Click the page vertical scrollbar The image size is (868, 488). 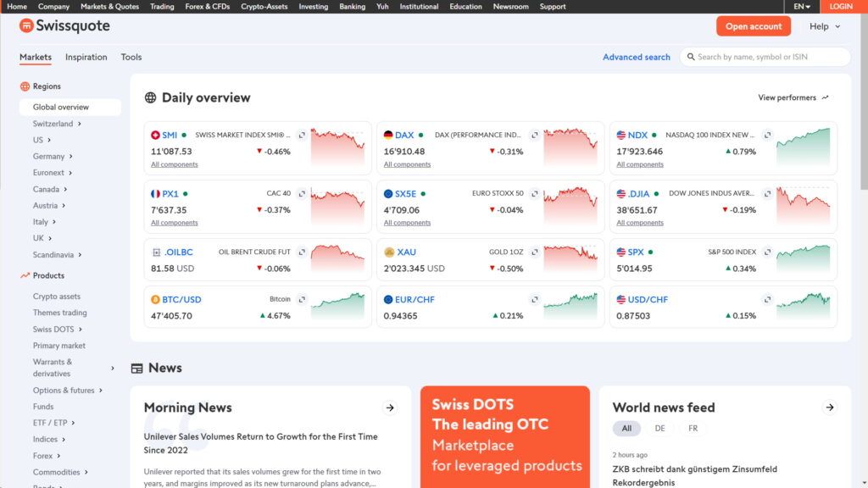tap(864, 100)
